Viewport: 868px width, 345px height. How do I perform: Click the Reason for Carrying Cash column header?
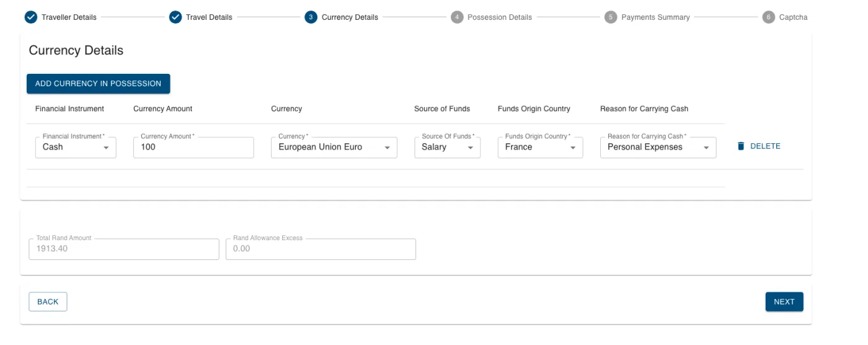click(x=644, y=109)
